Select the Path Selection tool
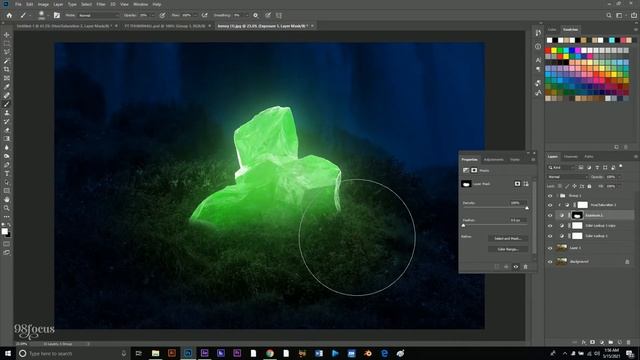The width and height of the screenshot is (640, 360). (7, 182)
